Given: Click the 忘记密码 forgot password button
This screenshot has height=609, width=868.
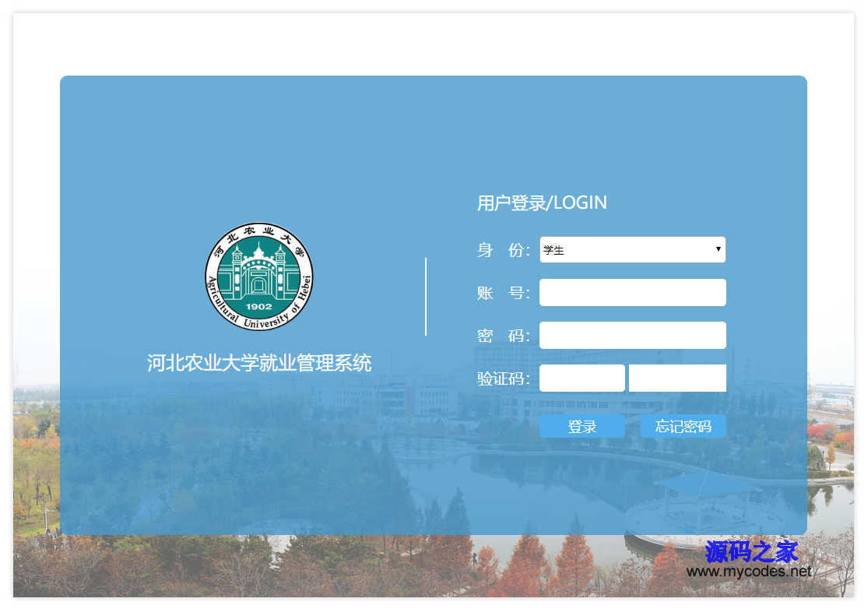Looking at the screenshot, I should point(683,426).
